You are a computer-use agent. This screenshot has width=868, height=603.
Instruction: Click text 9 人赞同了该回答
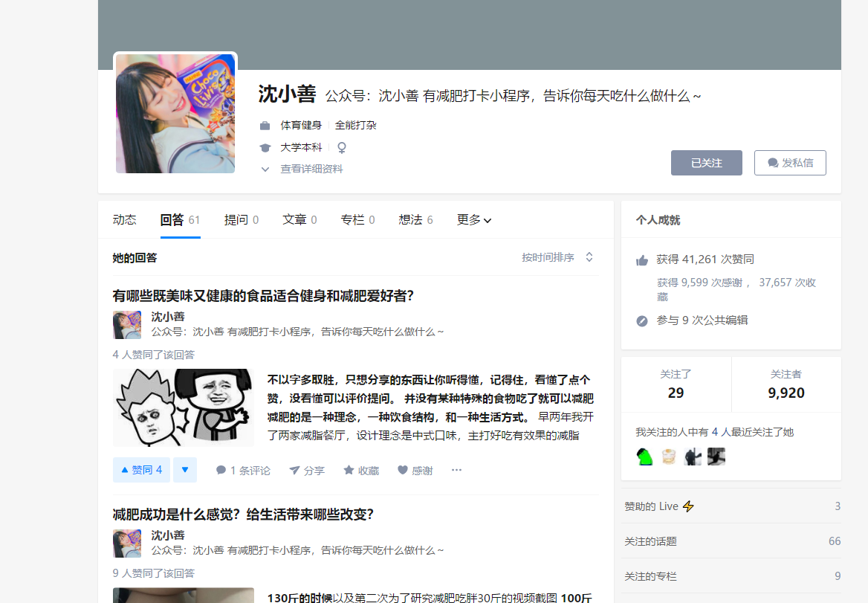tap(154, 574)
